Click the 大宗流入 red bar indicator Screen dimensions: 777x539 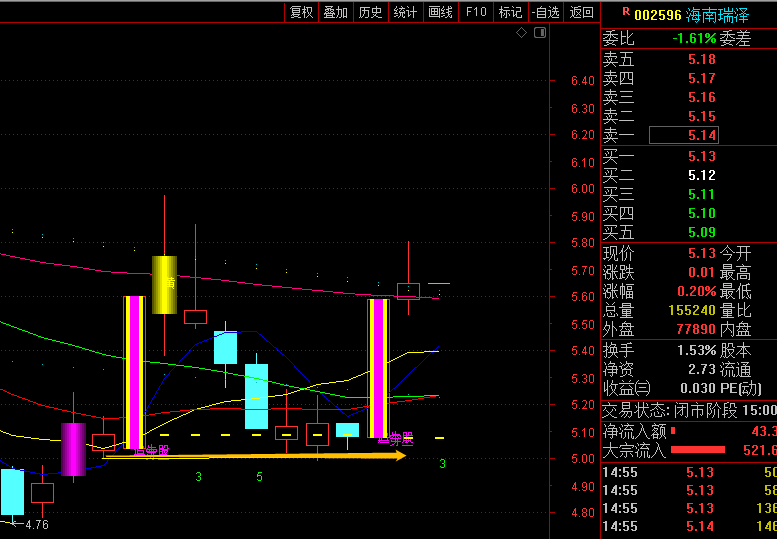click(x=698, y=450)
